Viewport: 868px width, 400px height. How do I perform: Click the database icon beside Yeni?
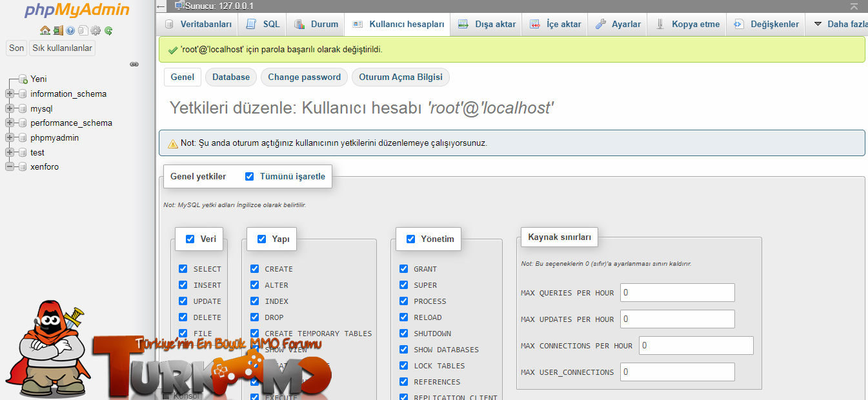(23, 79)
